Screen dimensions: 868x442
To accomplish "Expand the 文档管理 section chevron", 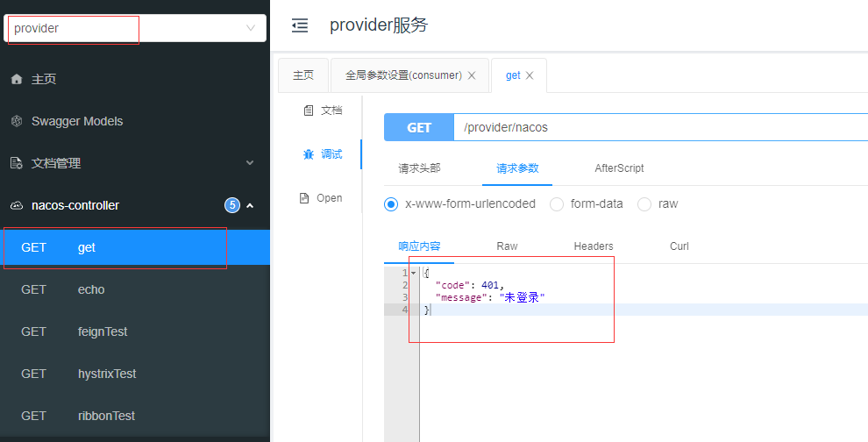I will (250, 163).
